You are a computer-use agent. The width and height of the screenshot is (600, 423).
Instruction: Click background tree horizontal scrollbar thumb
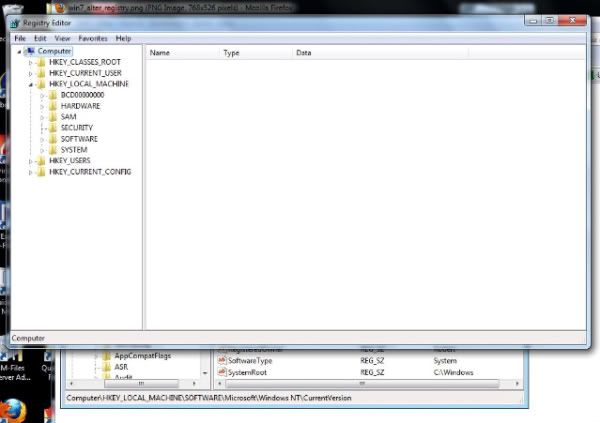[x=141, y=383]
